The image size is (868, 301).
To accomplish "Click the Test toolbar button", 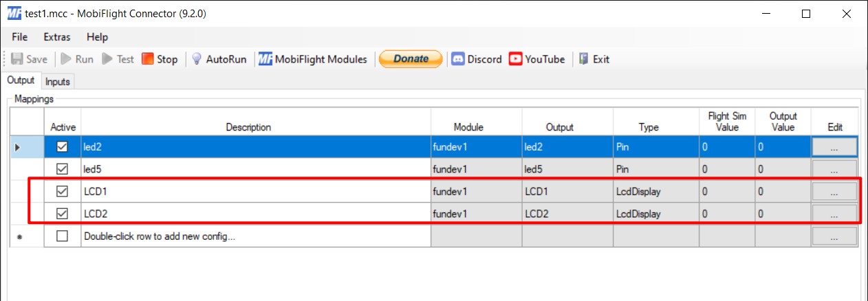I will coord(118,59).
